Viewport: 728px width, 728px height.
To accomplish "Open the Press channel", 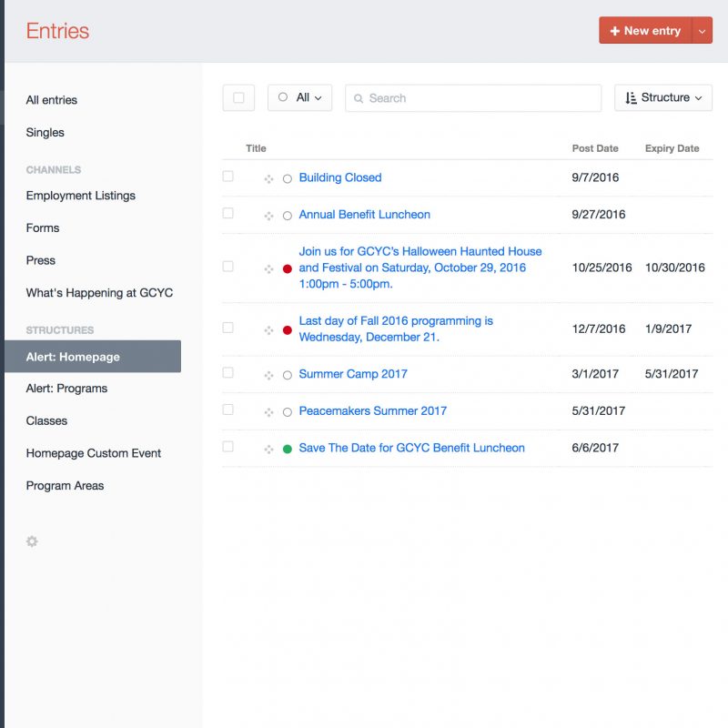I will point(40,260).
